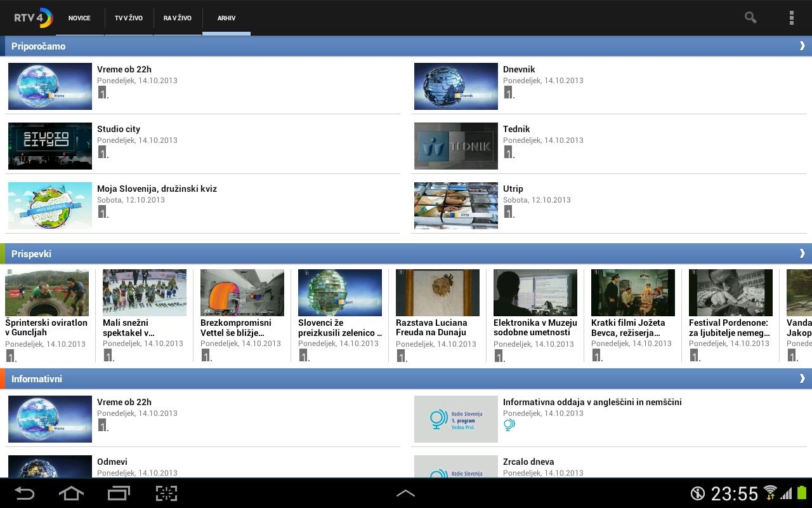Screen dimensions: 812x508
Task: Open search on the RTV app
Action: (749, 17)
